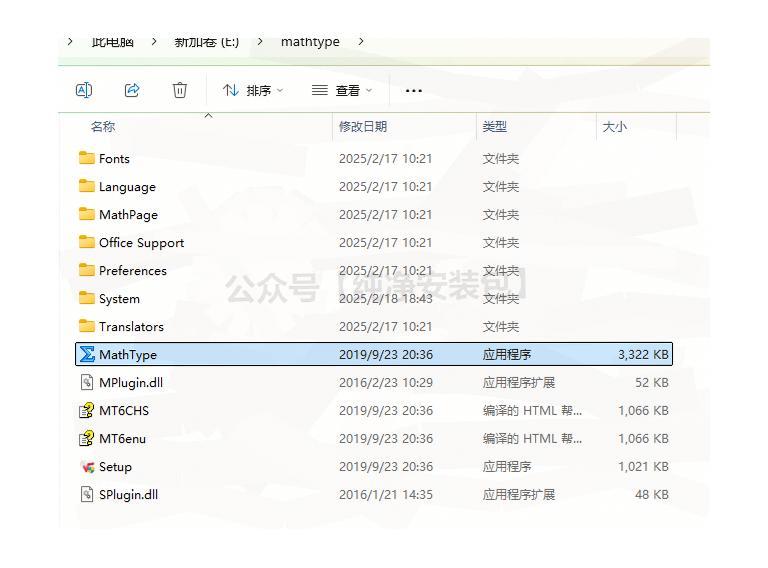
Task: Click the 编译的 HTML type in MT6CHS row
Action: click(532, 410)
